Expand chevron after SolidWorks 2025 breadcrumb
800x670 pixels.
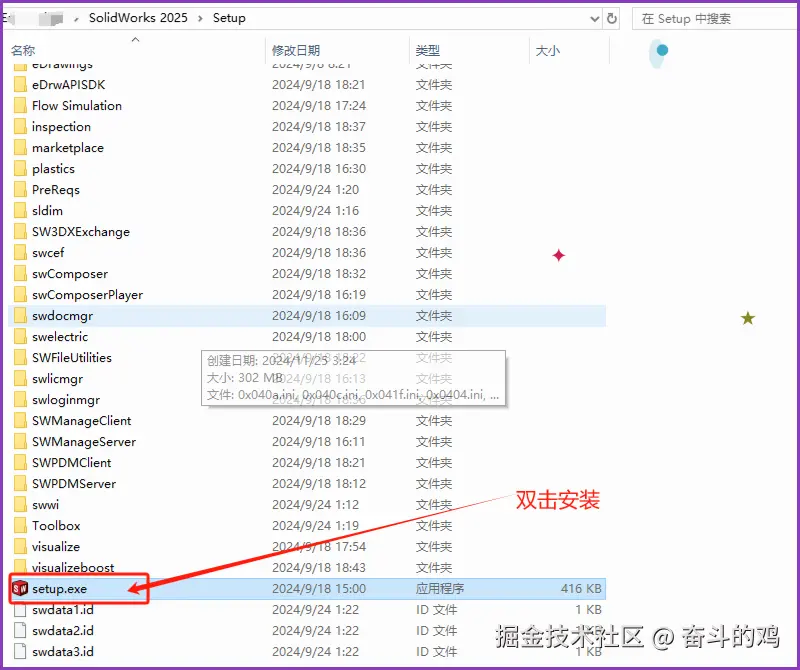pos(201,18)
